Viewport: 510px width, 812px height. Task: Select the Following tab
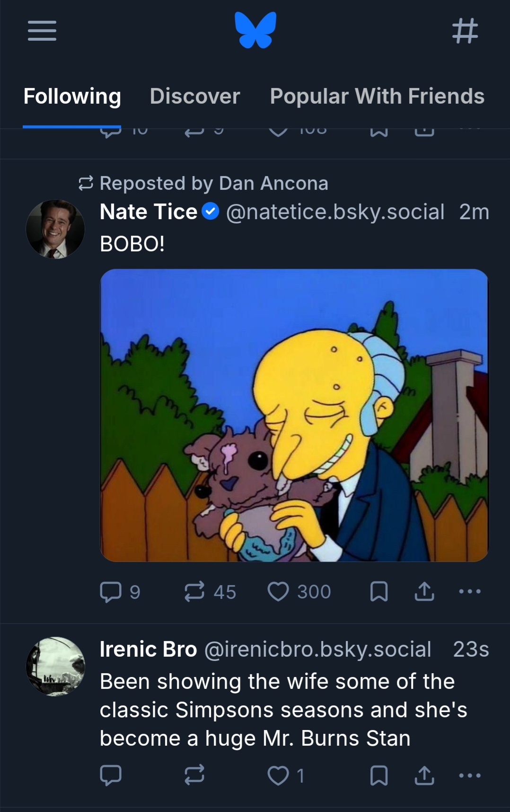72,96
